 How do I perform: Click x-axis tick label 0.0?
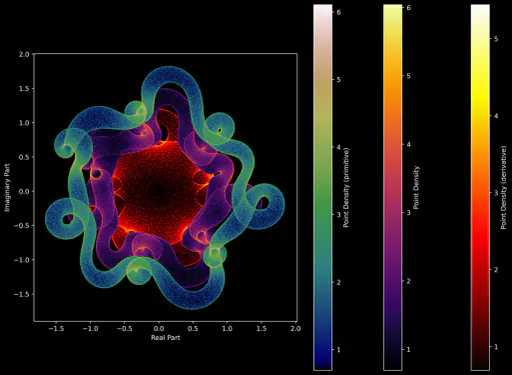tap(159, 329)
